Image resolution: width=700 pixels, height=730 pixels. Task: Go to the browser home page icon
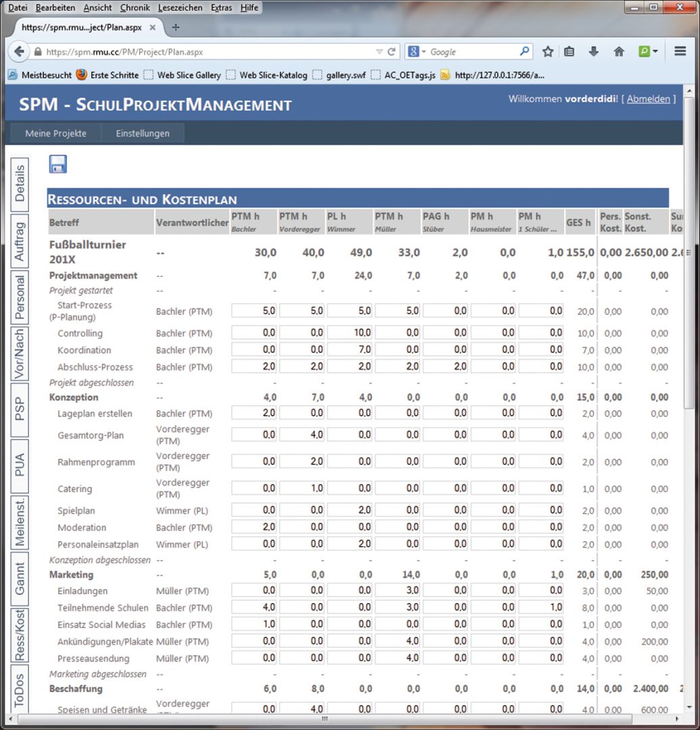[x=618, y=51]
